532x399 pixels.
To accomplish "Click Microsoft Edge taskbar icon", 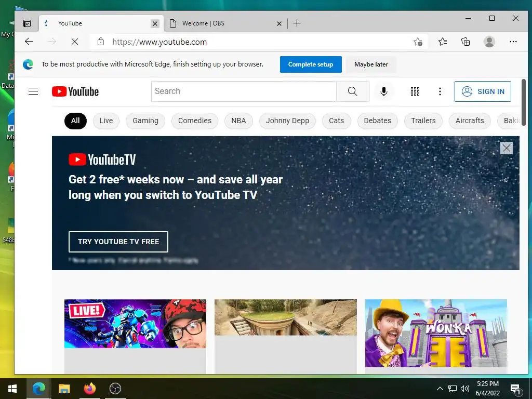I will (x=38, y=389).
